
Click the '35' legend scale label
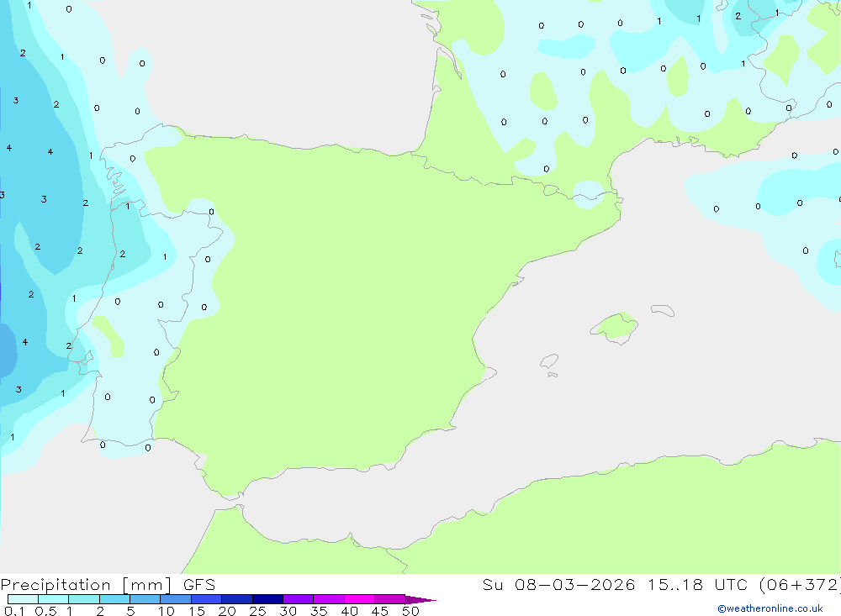[x=319, y=611]
